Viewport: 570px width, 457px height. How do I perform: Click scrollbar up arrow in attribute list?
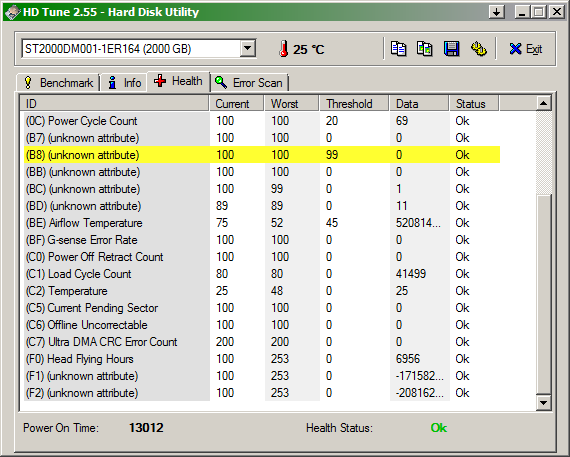tap(544, 104)
